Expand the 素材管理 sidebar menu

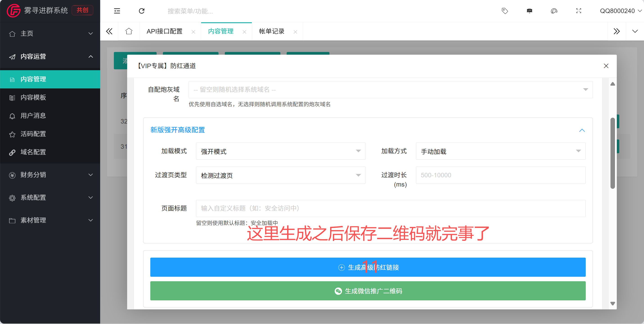point(50,220)
